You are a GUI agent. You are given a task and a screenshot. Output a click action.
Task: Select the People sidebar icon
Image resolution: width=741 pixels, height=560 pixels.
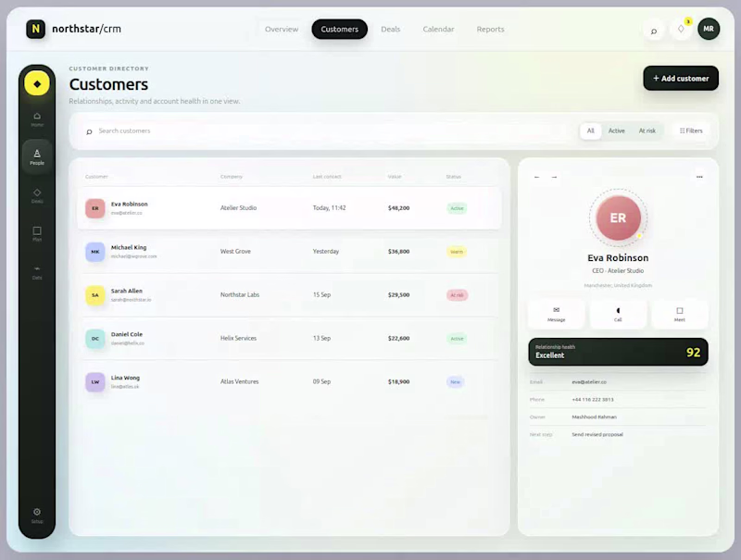pos(37,156)
